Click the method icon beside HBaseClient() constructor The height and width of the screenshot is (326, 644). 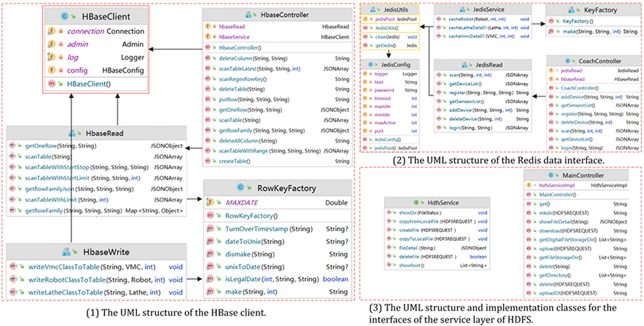52,84
